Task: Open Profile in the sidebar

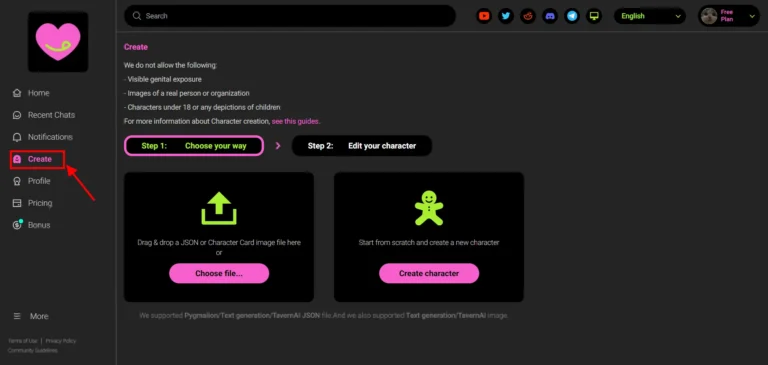Action: tap(39, 181)
